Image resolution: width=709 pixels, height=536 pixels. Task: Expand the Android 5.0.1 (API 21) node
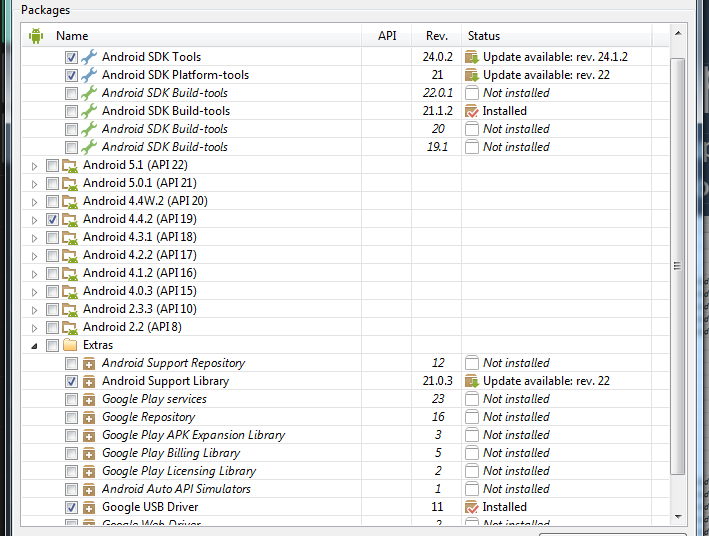[x=34, y=185]
